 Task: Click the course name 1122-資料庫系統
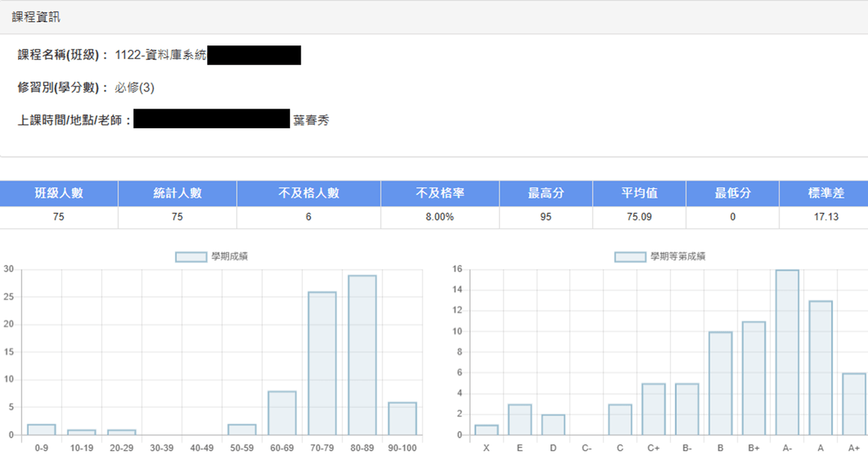[161, 55]
